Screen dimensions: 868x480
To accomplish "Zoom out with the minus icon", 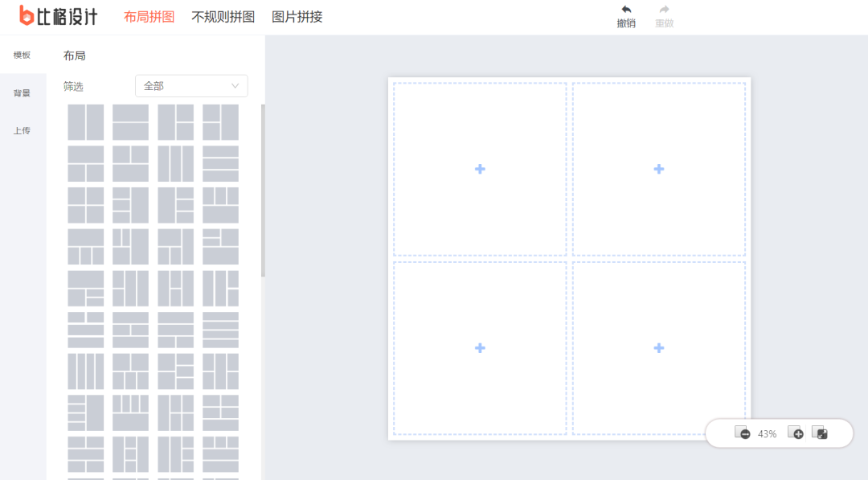I will pyautogui.click(x=743, y=433).
